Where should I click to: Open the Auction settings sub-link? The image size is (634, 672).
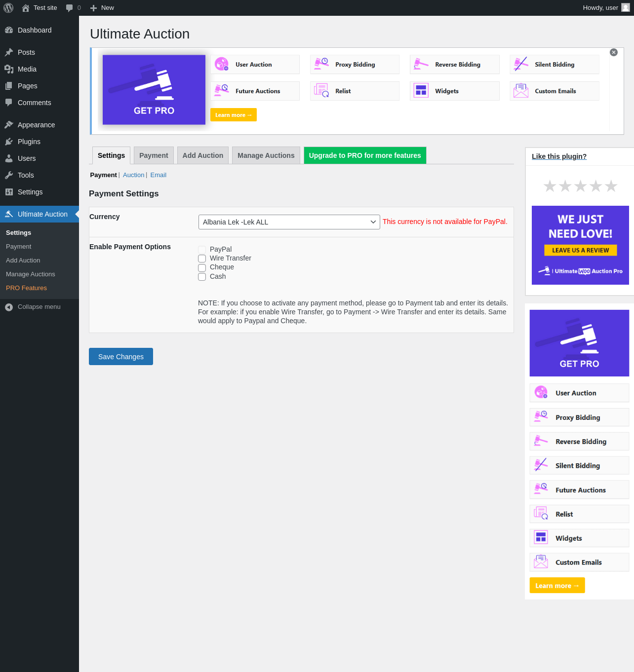pos(134,175)
